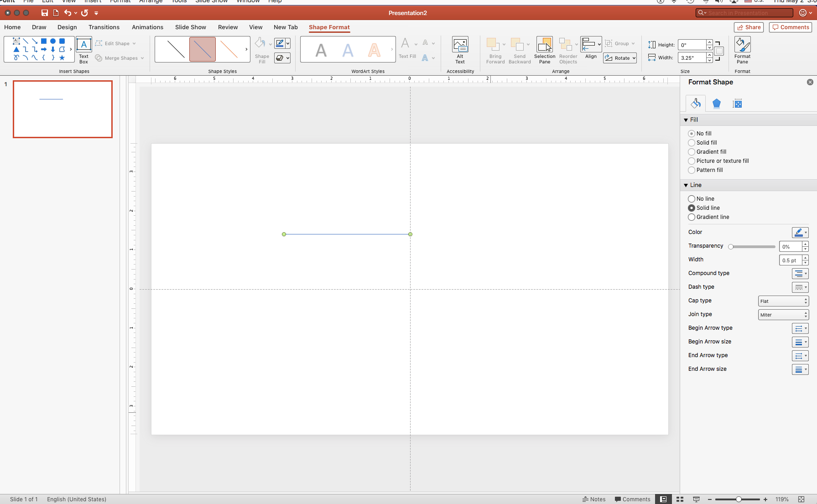Click the Comments button at top right
This screenshot has height=504, width=817.
coord(791,27)
